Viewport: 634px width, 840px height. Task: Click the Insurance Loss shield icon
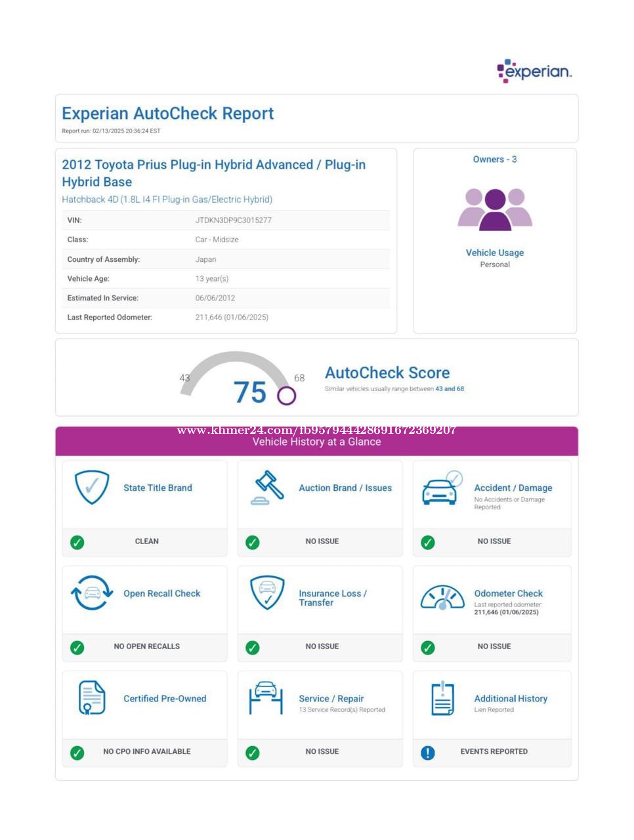(268, 593)
